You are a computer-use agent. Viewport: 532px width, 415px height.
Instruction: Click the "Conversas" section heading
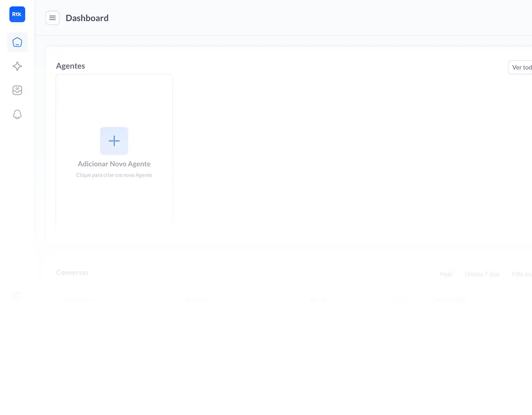[x=72, y=273]
